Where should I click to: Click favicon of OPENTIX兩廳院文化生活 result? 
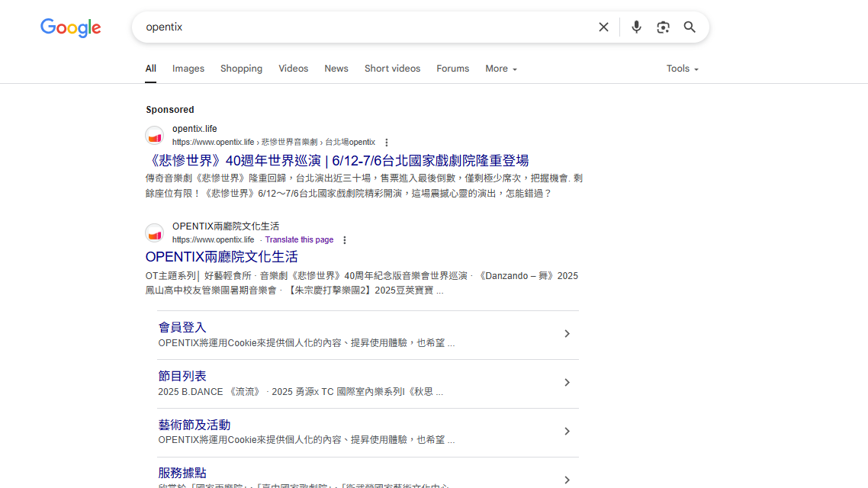(x=154, y=233)
